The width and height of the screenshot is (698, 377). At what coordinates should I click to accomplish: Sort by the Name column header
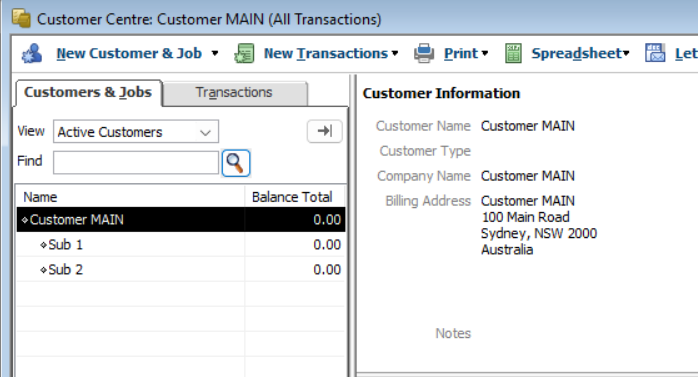[x=130, y=197]
